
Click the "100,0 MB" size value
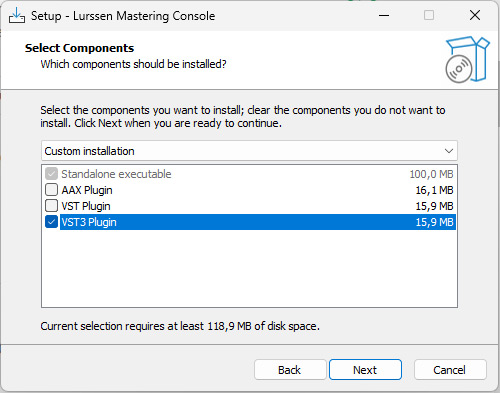click(x=431, y=174)
